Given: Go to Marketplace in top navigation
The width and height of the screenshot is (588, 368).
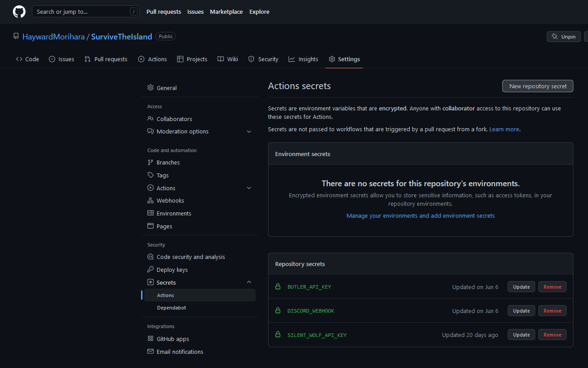Looking at the screenshot, I should click(x=226, y=12).
